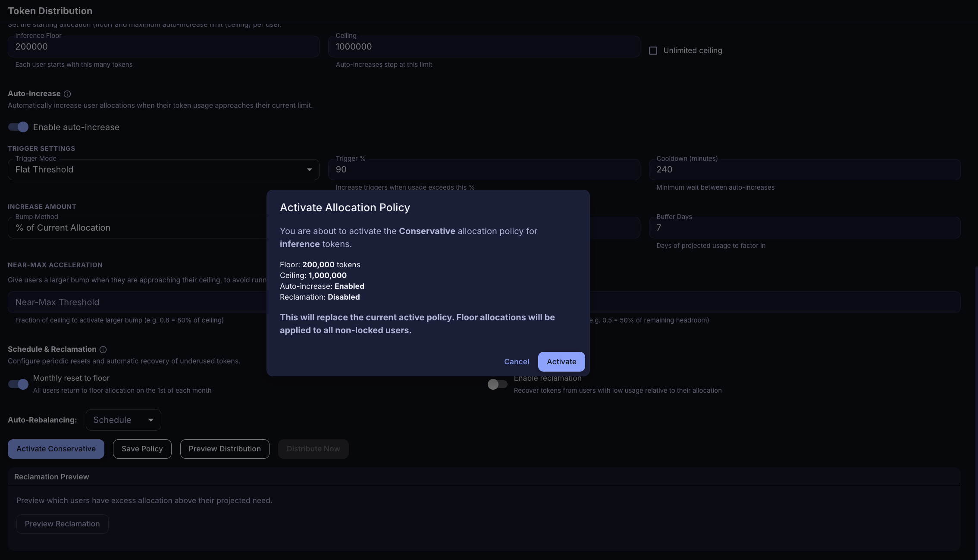Open the Trigger Mode dropdown
Viewport: 978px width, 560px height.
coord(163,169)
